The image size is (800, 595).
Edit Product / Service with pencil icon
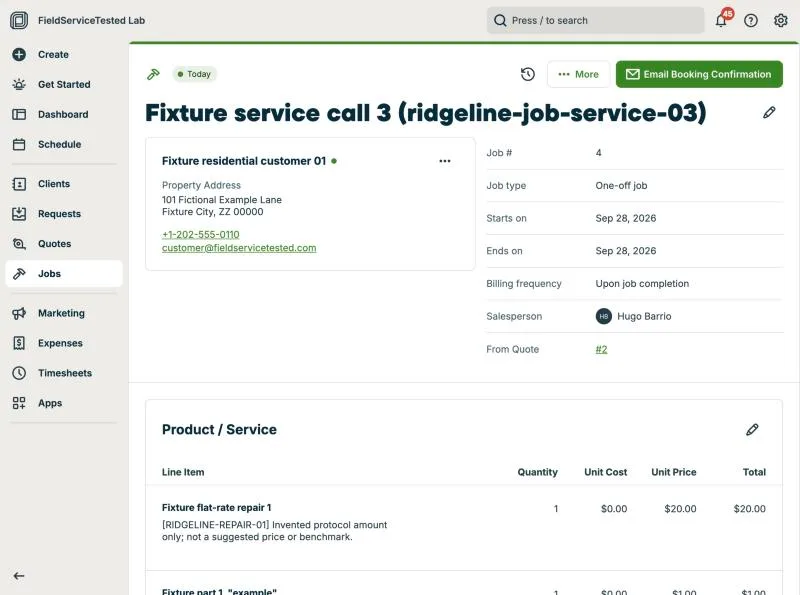click(752, 430)
